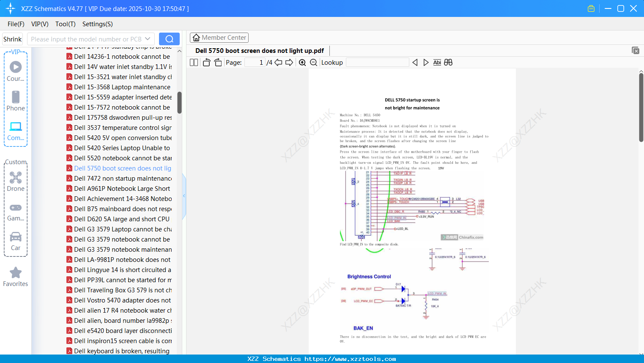Open the Game console category
644x363 pixels.
(16, 212)
